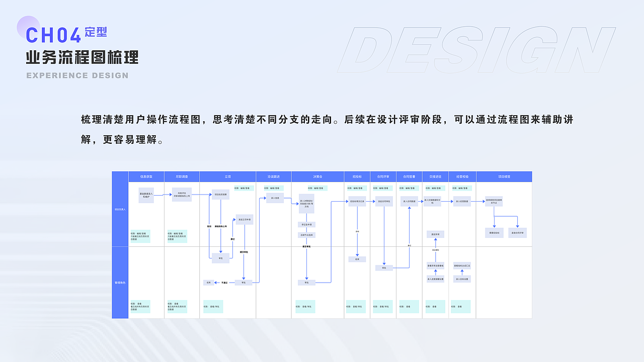Click the 项目投资测算 node
The height and width of the screenshot is (362, 644).
point(221,195)
